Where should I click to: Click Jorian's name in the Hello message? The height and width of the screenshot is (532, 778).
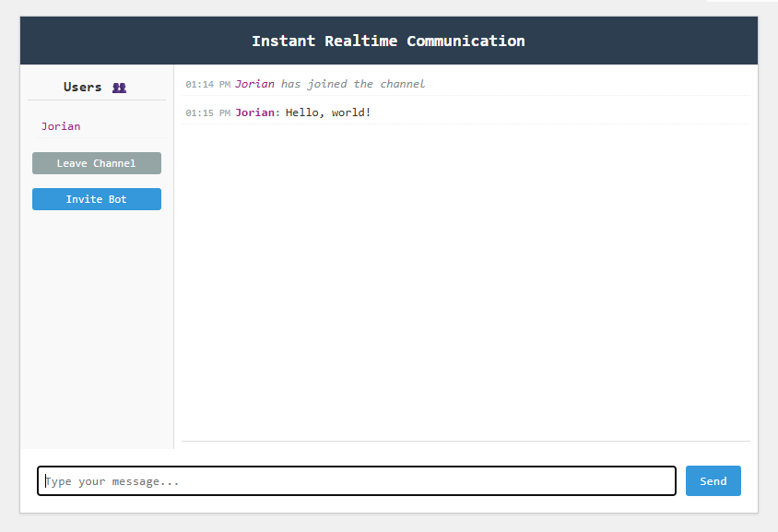tap(257, 112)
